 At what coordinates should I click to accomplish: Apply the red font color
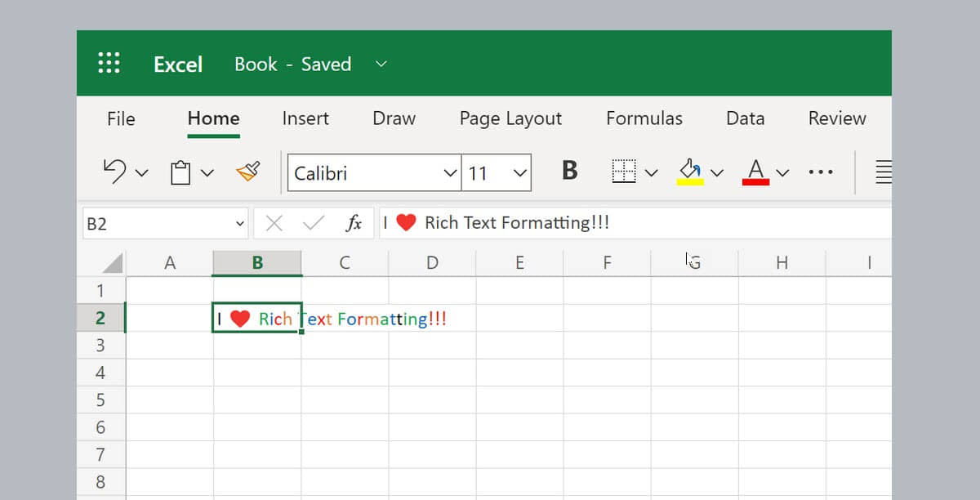point(755,172)
